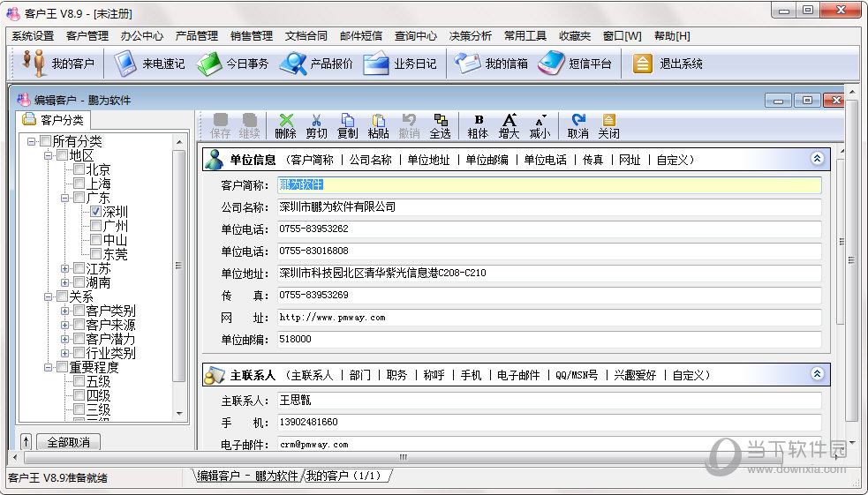Expand the 行业类别 tree node

[x=64, y=353]
